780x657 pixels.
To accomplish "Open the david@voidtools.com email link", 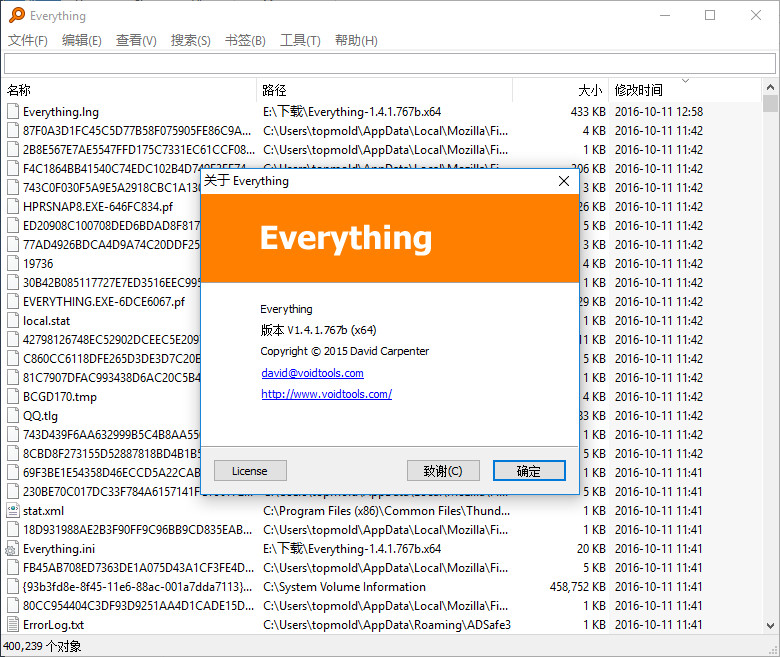I will (312, 373).
